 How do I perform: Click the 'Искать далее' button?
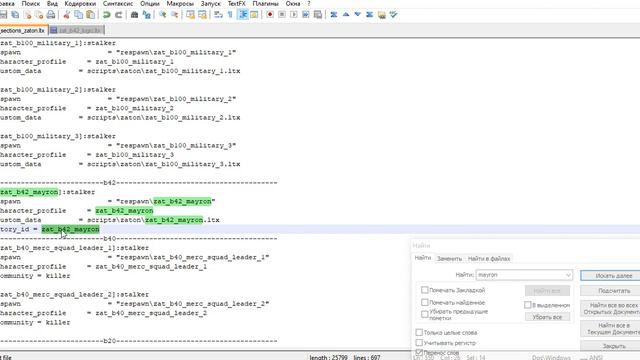[x=611, y=276]
